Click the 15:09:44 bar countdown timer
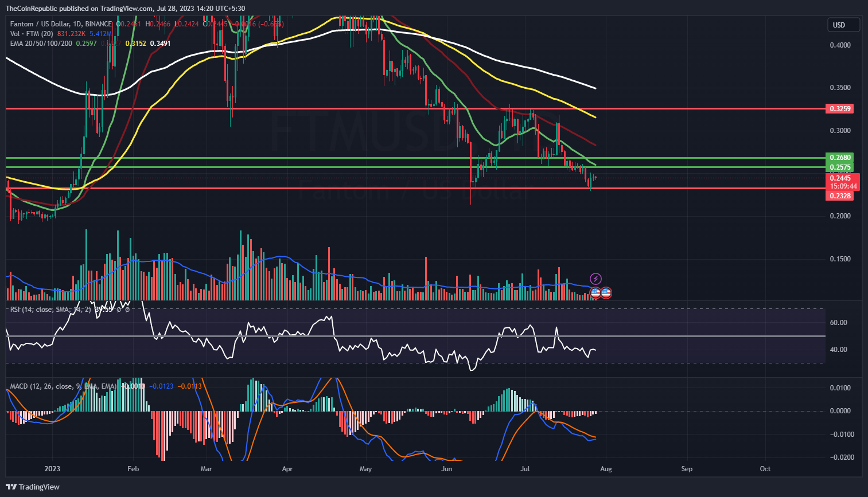 [842, 186]
